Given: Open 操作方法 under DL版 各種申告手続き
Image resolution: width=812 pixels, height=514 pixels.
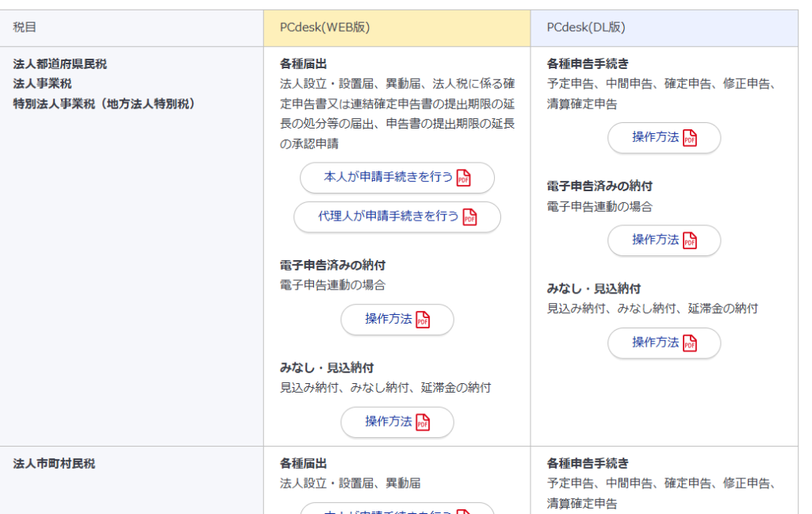Looking at the screenshot, I should click(655, 137).
